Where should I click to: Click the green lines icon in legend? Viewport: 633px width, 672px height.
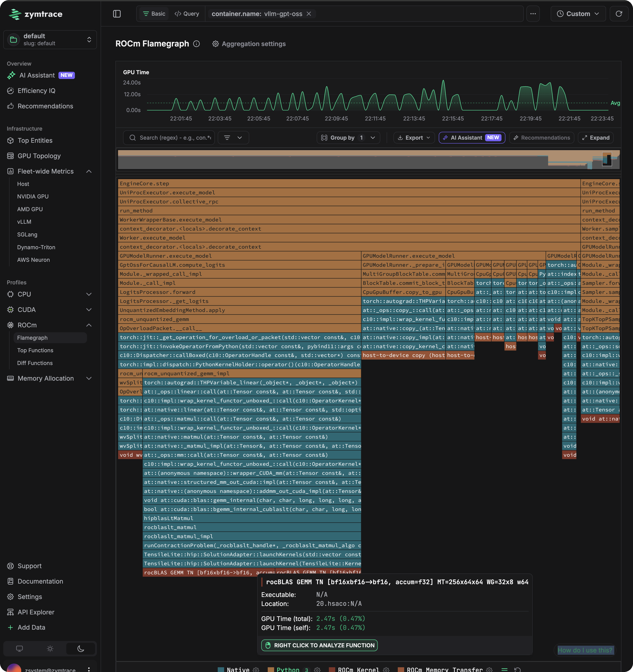pos(504,669)
